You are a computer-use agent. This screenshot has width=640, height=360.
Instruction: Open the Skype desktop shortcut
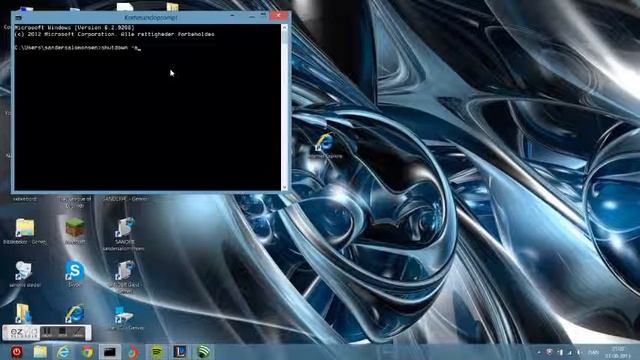click(75, 271)
